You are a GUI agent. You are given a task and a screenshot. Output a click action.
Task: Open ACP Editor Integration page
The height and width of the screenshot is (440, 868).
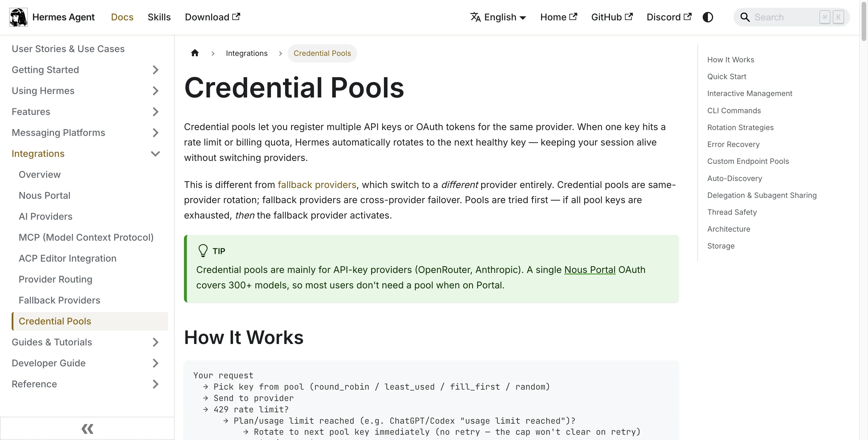(x=68, y=258)
